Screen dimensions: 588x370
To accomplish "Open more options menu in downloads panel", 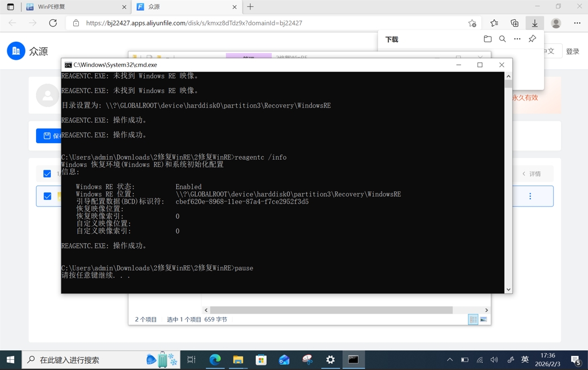I will tap(517, 39).
